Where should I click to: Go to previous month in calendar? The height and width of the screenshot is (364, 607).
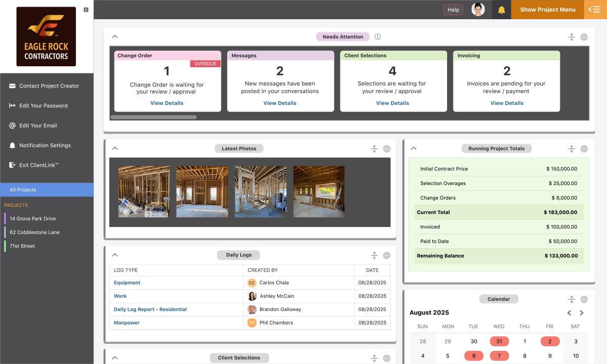569,313
